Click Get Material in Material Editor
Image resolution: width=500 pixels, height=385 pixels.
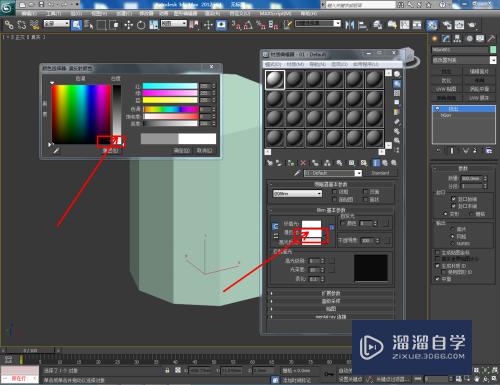point(270,163)
